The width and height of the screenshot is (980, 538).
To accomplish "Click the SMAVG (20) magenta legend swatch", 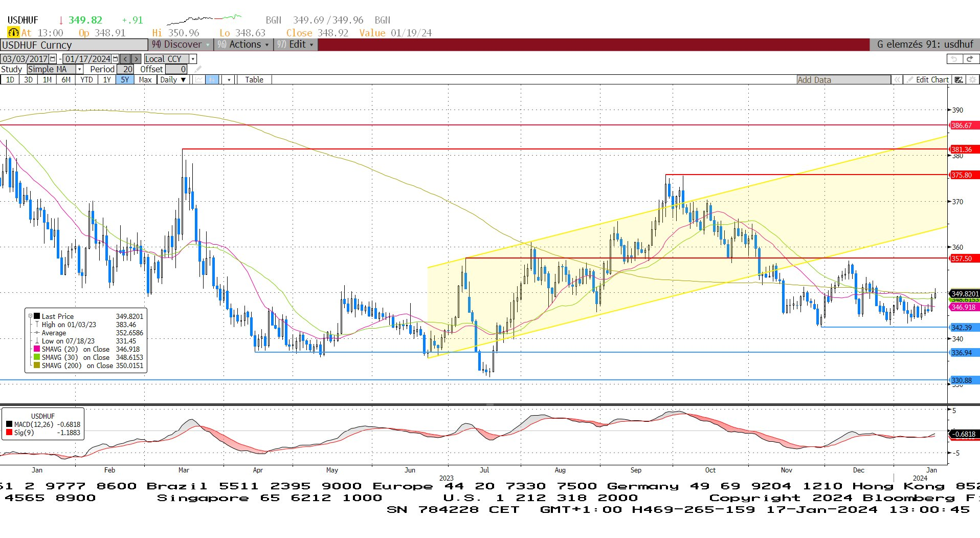I will [x=37, y=349].
